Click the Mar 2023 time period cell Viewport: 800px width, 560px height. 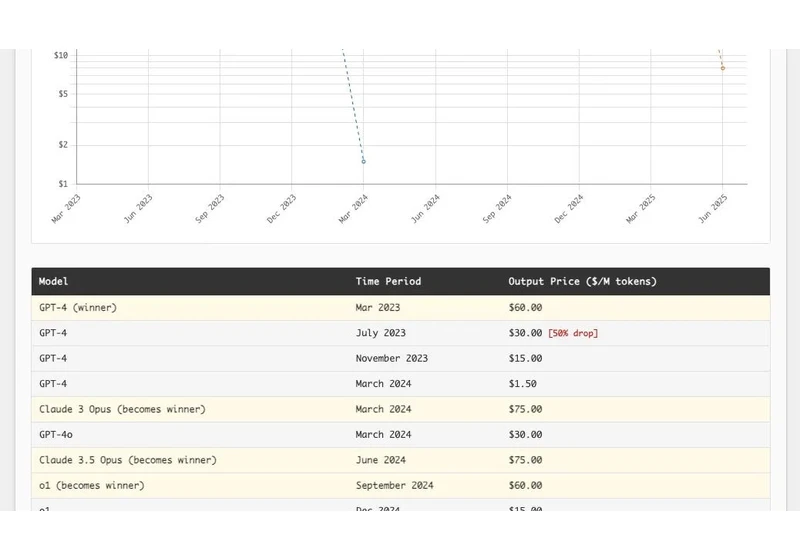378,308
